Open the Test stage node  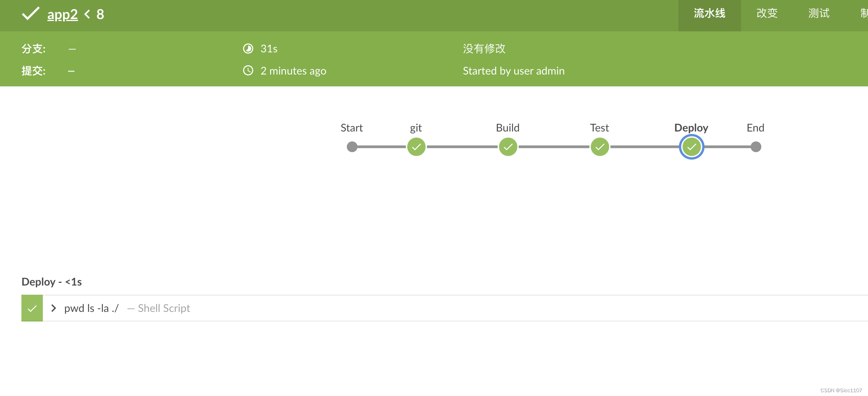(x=600, y=147)
